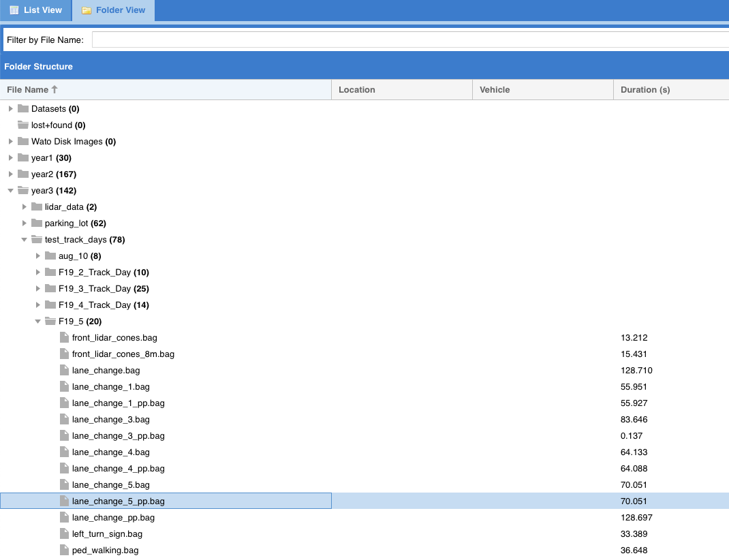Select the year2 (167) folder label
Image resolution: width=729 pixels, height=560 pixels.
pos(54,174)
